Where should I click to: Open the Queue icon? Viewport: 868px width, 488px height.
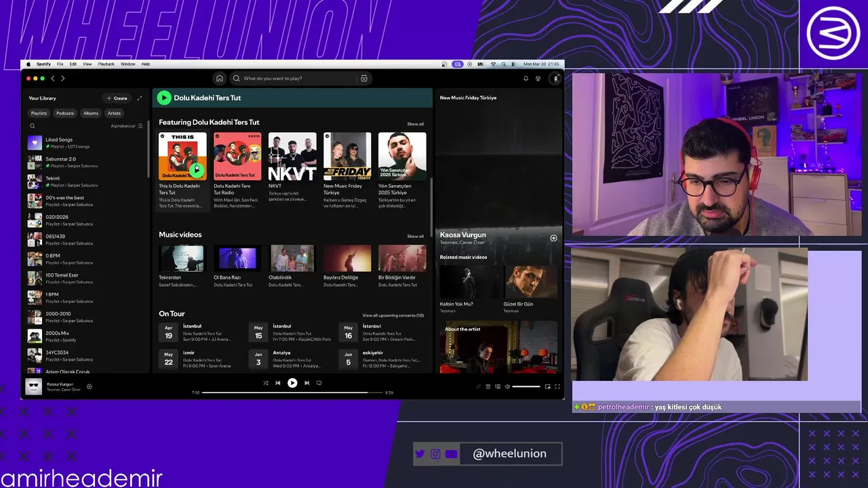(x=488, y=386)
